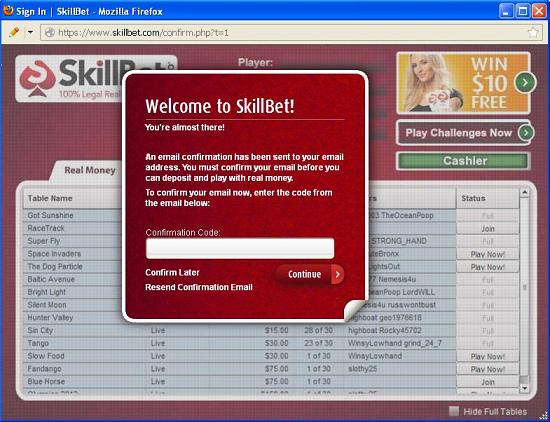Viewport: 550px width, 422px height.
Task: Click the table scrollbar down arrow
Action: (x=524, y=388)
